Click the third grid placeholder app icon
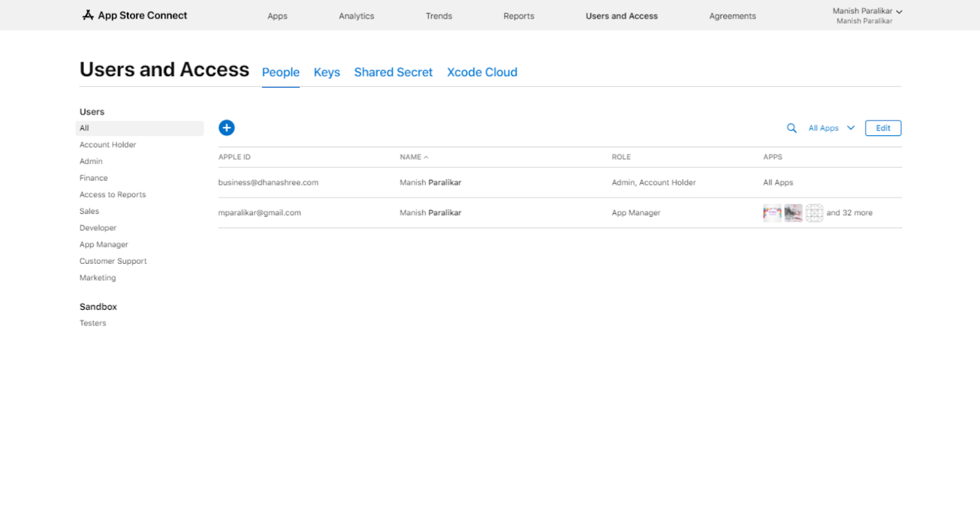This screenshot has width=980, height=526. (814, 213)
